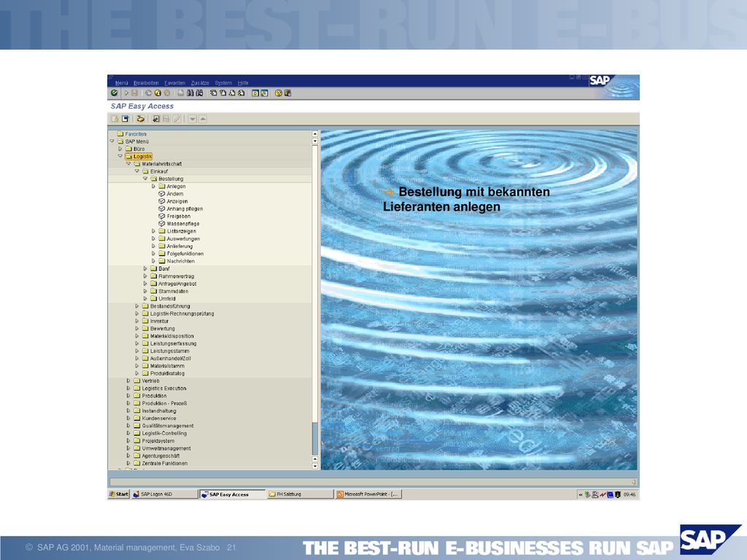Screen dimensions: 747x560
Task: Collapse the Einkauf node
Action: [x=136, y=171]
